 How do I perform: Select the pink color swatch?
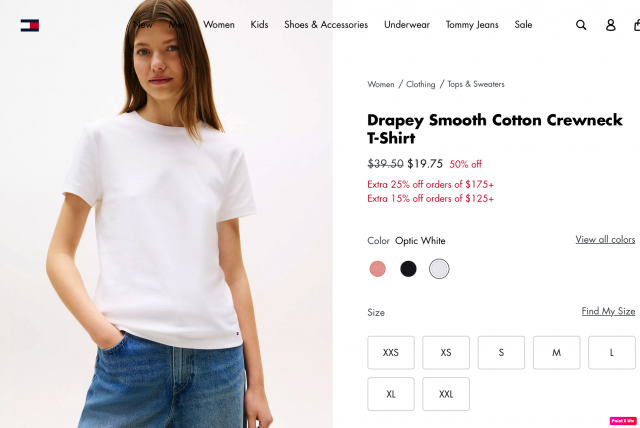coord(377,269)
